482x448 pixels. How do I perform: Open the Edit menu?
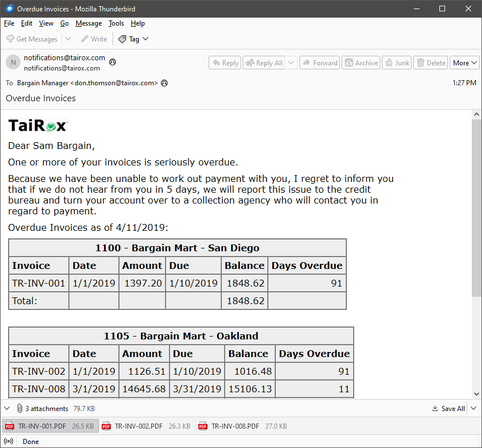(27, 23)
